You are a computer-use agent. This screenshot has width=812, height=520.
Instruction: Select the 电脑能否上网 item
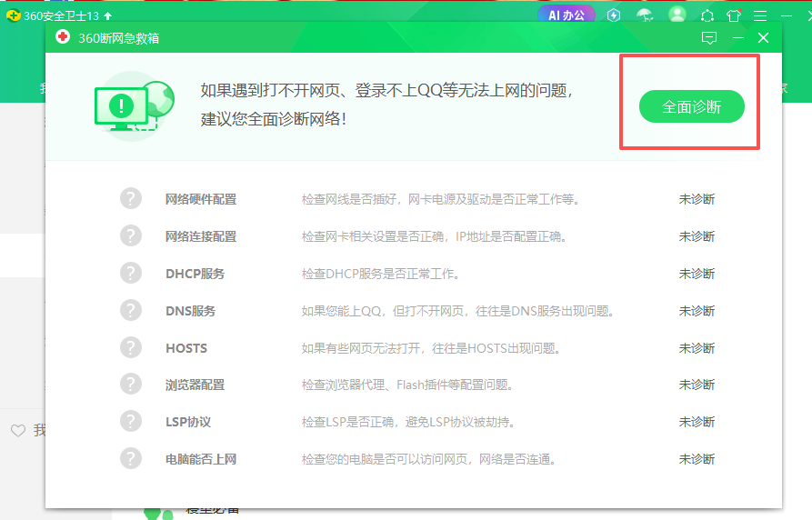pyautogui.click(x=201, y=460)
